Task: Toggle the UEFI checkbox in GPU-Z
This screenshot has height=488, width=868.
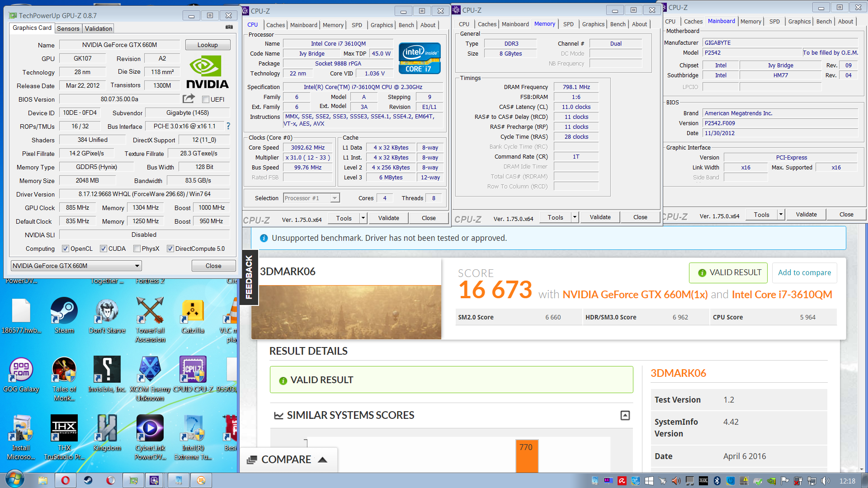Action: pos(206,99)
